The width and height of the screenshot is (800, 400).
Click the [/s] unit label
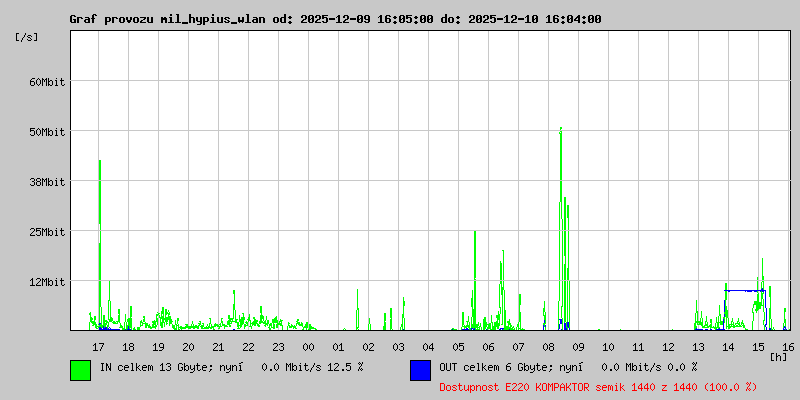coord(27,37)
